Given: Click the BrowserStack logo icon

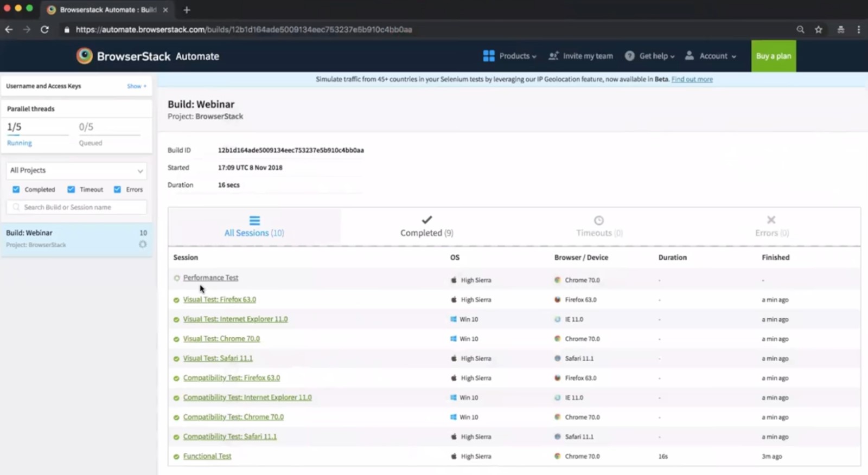Looking at the screenshot, I should coord(84,56).
